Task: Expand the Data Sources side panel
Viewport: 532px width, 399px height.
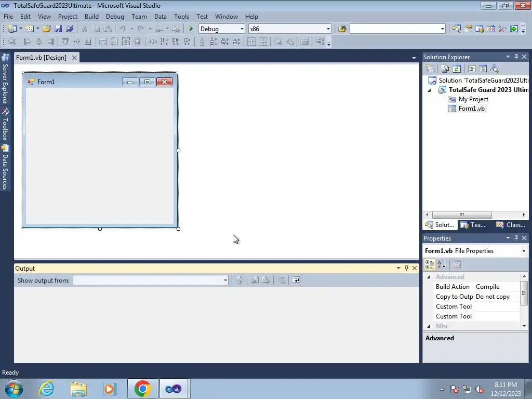Action: click(5, 167)
